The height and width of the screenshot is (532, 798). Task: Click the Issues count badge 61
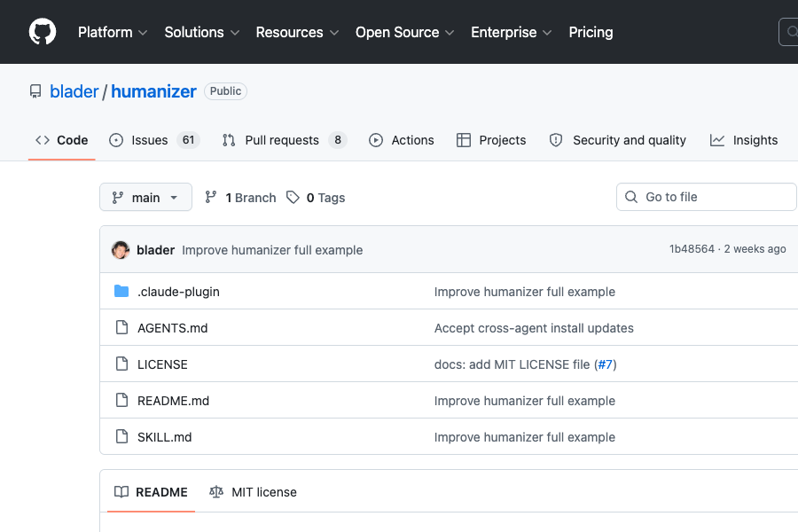click(188, 140)
